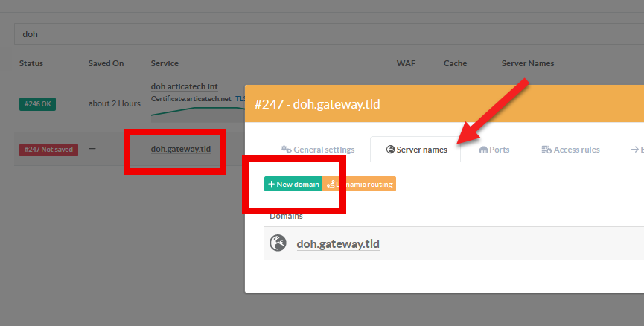Switch to the Server names tab
The image size is (644, 326).
(417, 150)
